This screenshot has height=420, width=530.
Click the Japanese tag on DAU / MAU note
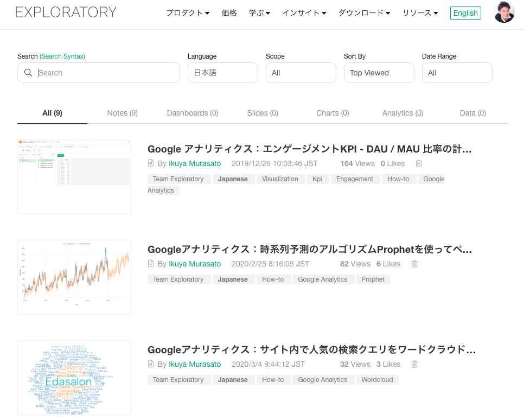point(233,179)
